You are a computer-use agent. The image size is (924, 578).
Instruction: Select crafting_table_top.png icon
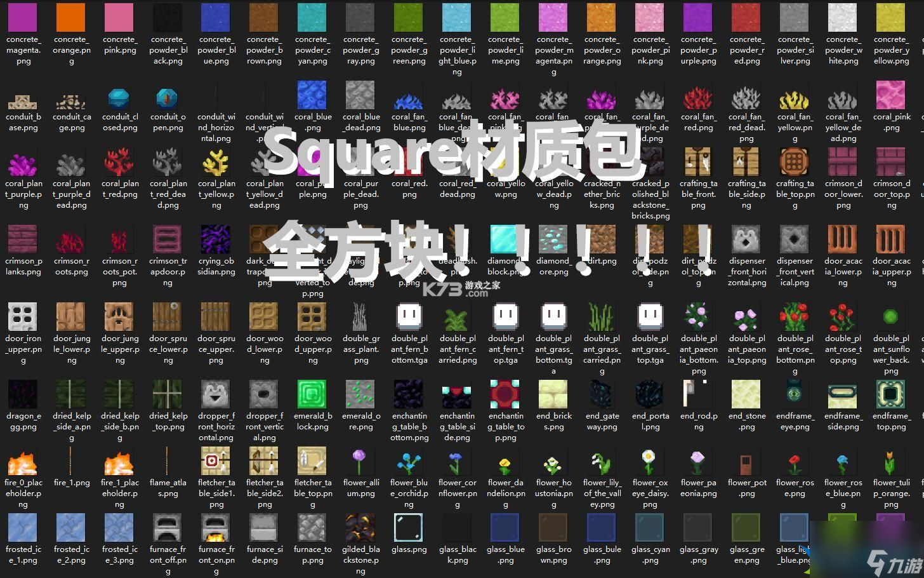(x=795, y=161)
